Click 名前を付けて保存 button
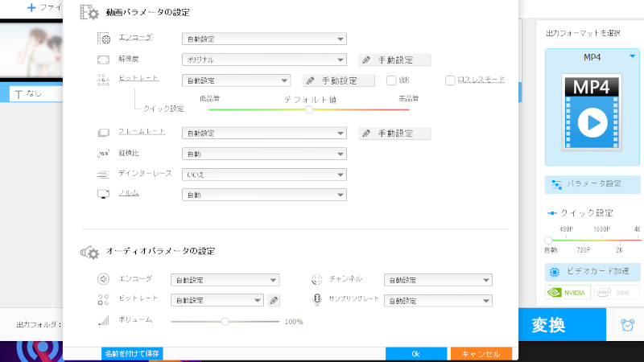The width and height of the screenshot is (644, 362). 132,354
